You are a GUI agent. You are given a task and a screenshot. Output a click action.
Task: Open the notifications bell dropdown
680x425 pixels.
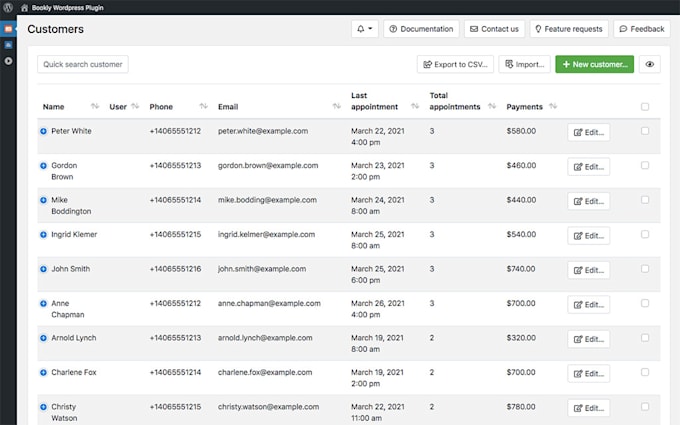tap(365, 29)
